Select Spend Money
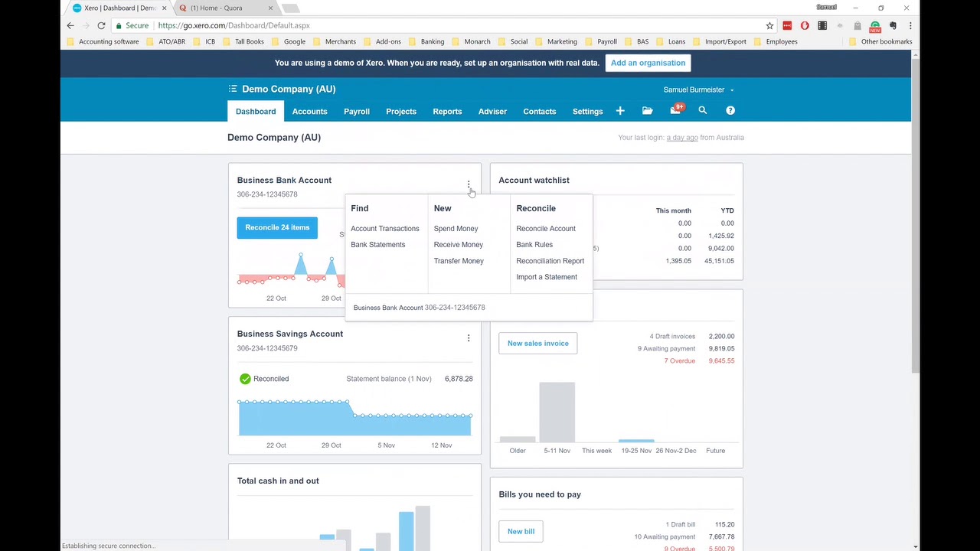Viewport: 980px width, 551px height. pos(456,229)
